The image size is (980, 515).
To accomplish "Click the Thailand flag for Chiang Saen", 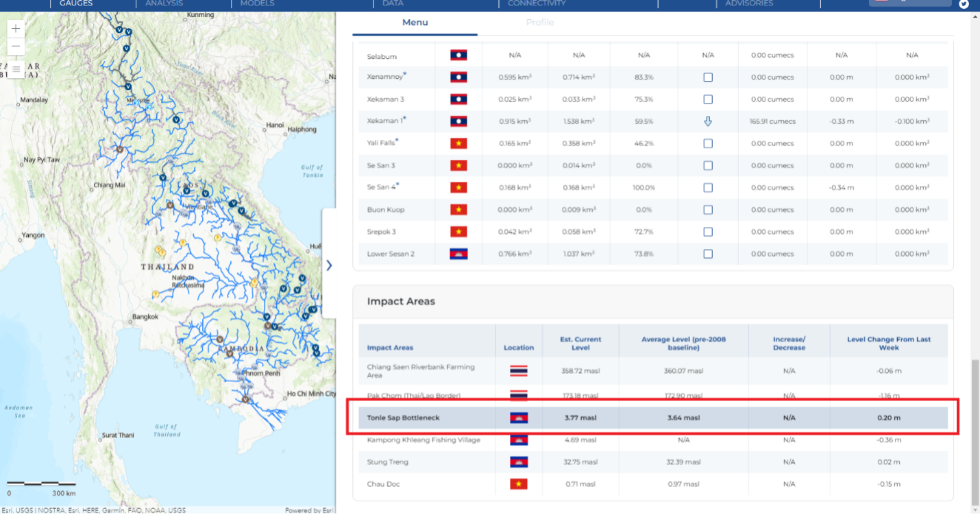I will (x=518, y=371).
